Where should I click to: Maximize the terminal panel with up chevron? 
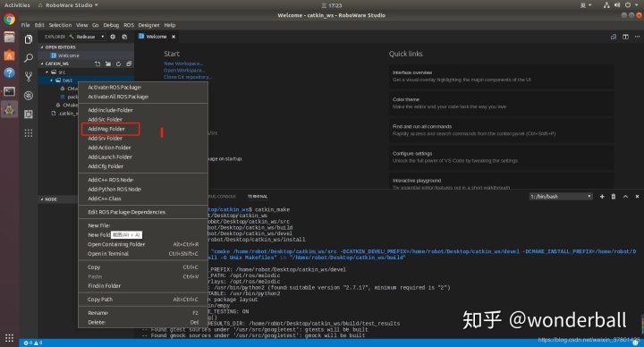click(625, 196)
